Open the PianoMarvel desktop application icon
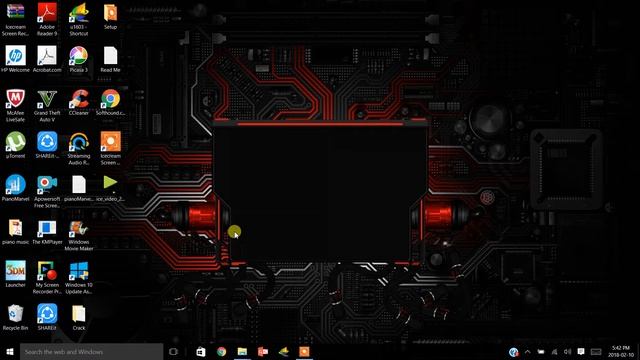640x360 pixels. click(15, 188)
